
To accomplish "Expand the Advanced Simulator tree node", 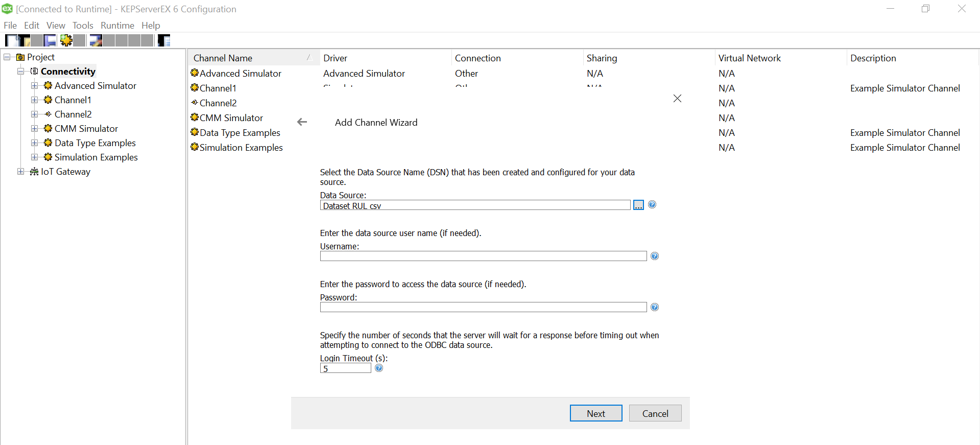I will 34,86.
